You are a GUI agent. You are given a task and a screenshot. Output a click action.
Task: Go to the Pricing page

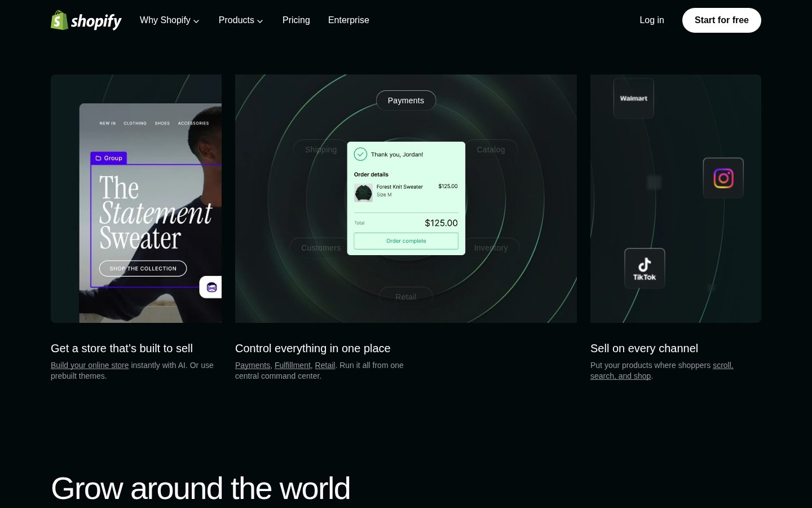pos(296,20)
